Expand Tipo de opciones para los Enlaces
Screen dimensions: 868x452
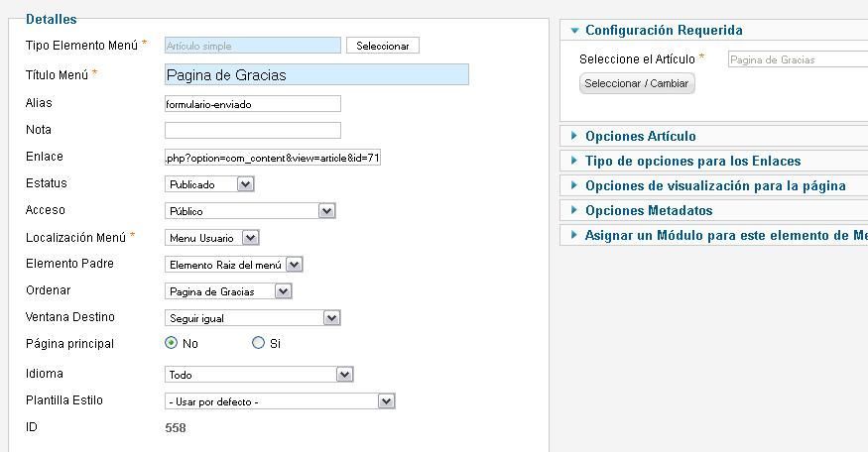pos(693,161)
